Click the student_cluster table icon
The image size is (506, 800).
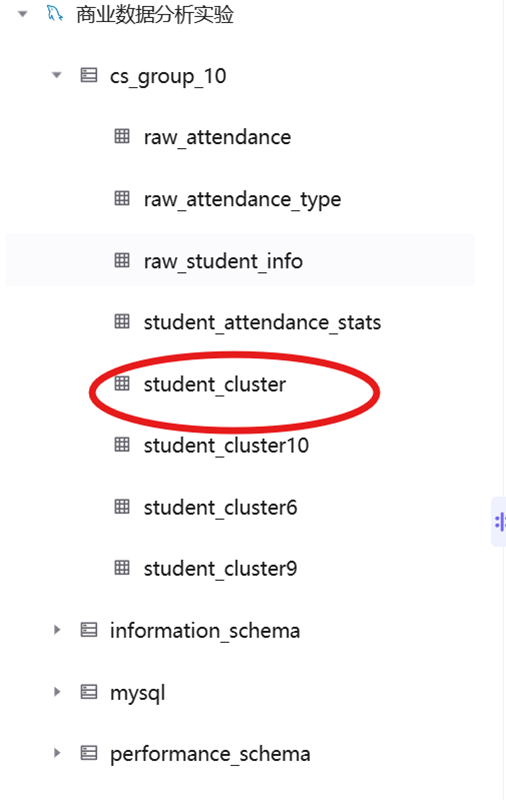(122, 383)
